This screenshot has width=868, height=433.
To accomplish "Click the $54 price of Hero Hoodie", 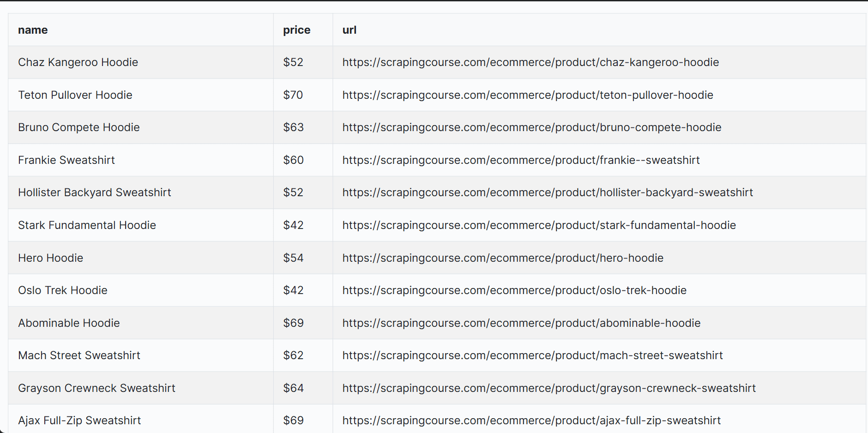I will (x=294, y=258).
